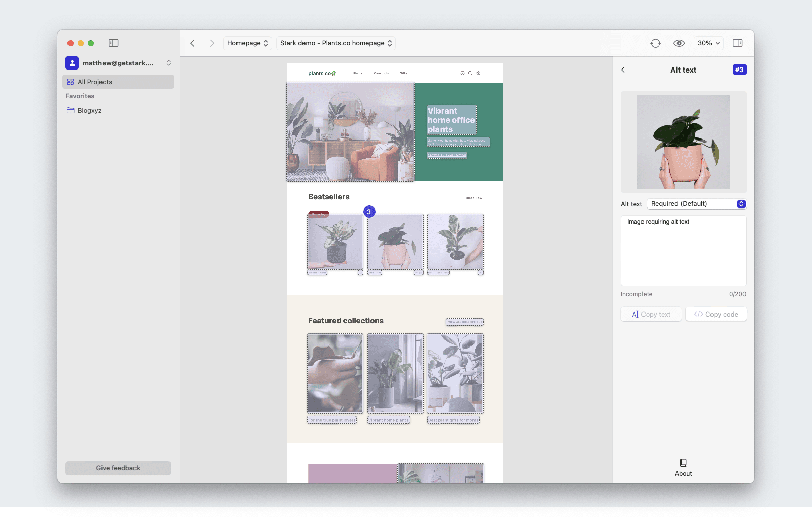The height and width of the screenshot is (521, 812).
Task: Click the account avatar icon
Action: tap(72, 63)
